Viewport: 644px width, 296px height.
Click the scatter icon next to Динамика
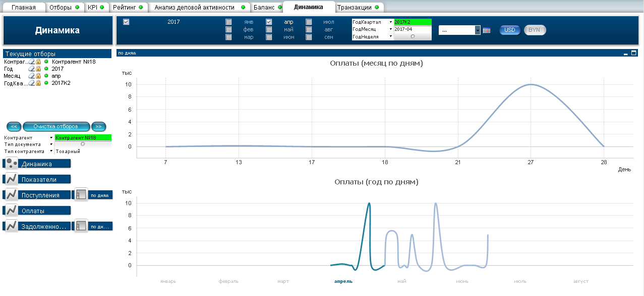pyautogui.click(x=12, y=163)
